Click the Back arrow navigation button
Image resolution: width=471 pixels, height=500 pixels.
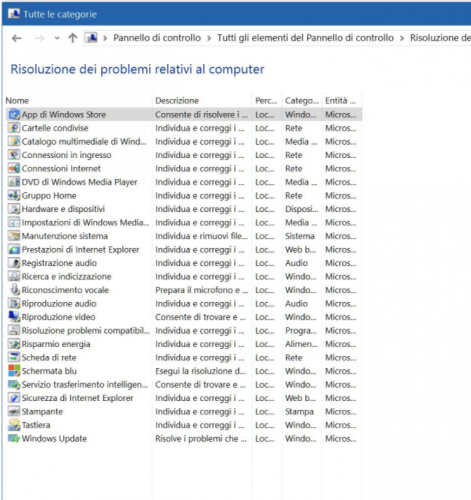(16, 39)
